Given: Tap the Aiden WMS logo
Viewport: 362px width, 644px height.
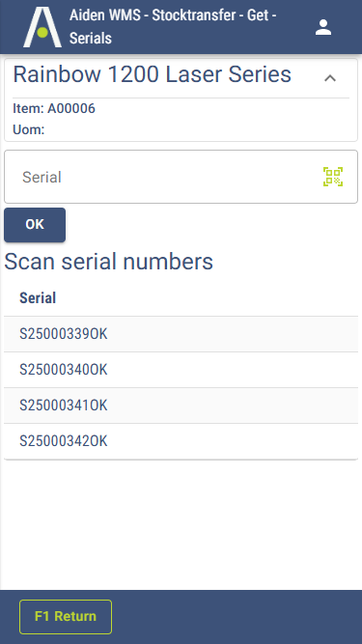Looking at the screenshot, I should click(42, 27).
